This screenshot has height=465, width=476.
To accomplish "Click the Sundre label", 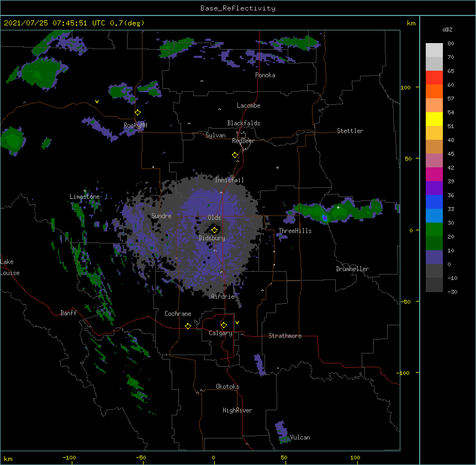I will 161,216.
